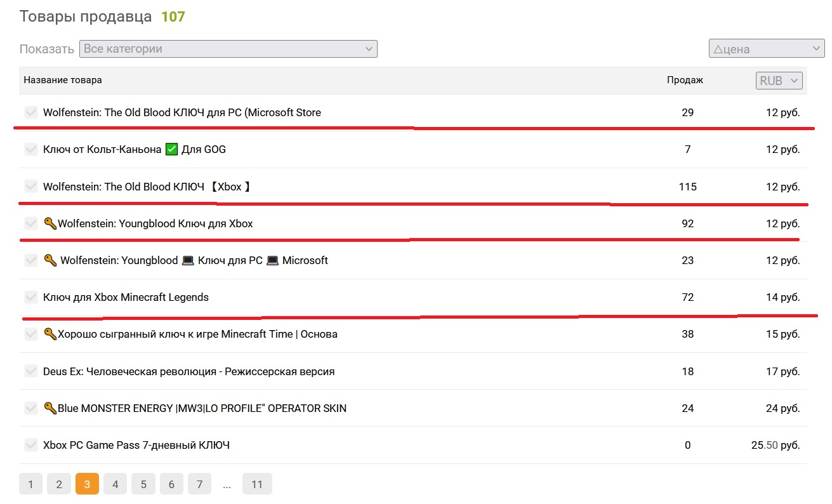
Task: Tick checkbox for Xbox Minecraft Legends row
Action: coord(31,297)
